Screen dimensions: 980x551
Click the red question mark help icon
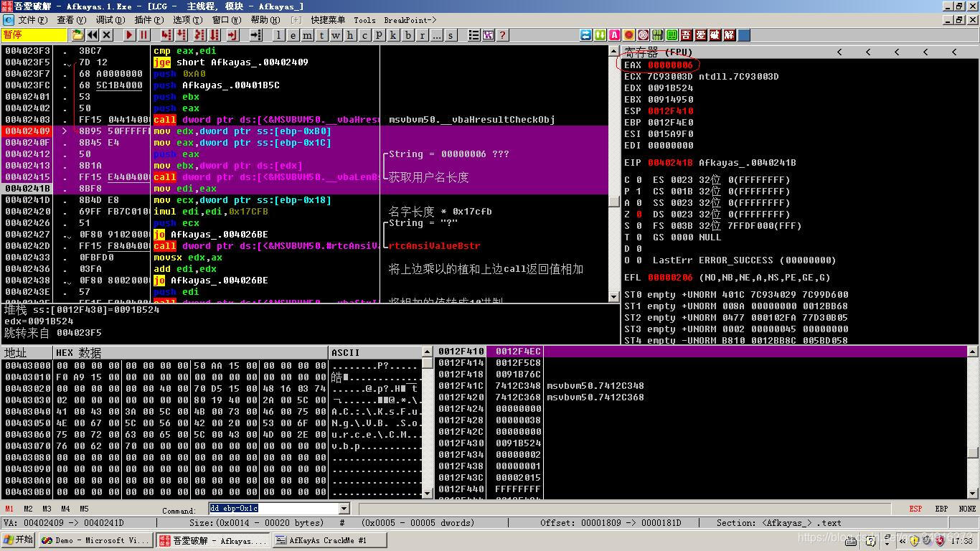502,34
